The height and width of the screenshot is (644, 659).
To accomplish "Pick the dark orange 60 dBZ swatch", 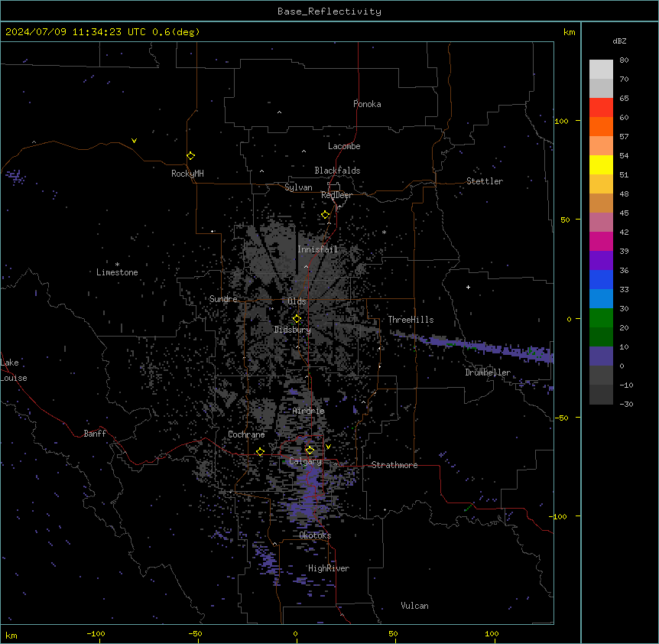I will pyautogui.click(x=601, y=126).
